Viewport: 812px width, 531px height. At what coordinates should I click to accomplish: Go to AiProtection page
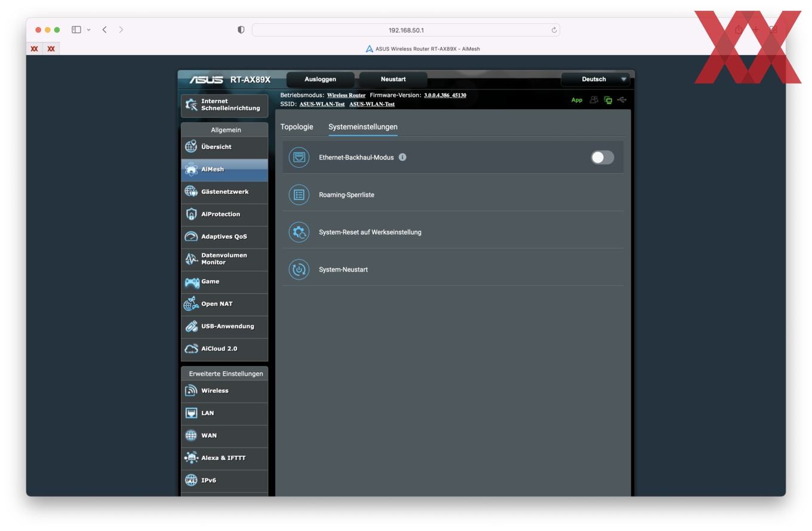pos(224,214)
